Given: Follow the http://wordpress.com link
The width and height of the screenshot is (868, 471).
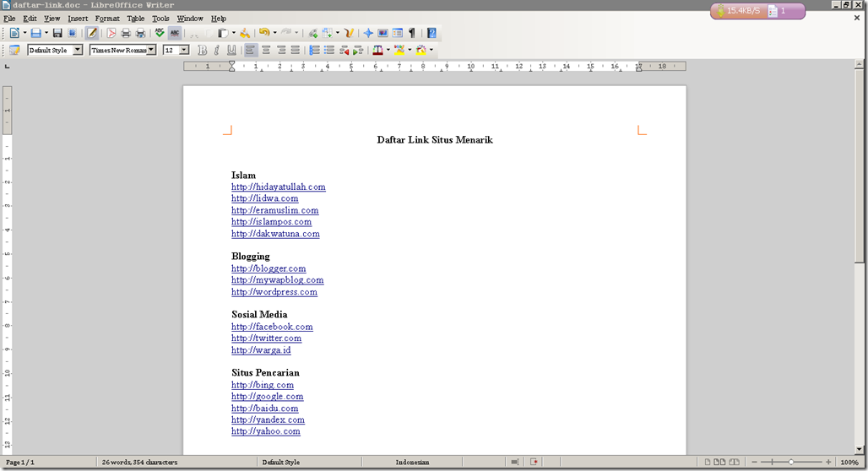Looking at the screenshot, I should [274, 292].
